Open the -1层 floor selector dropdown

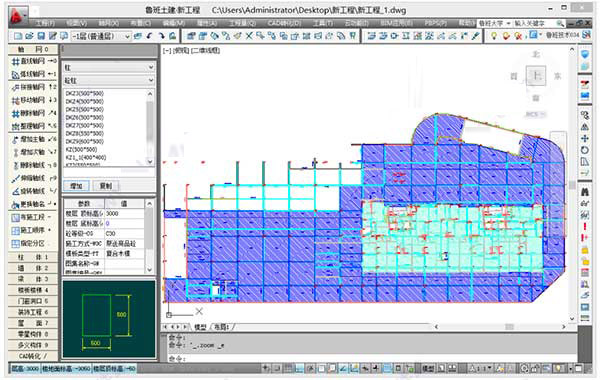(101, 36)
